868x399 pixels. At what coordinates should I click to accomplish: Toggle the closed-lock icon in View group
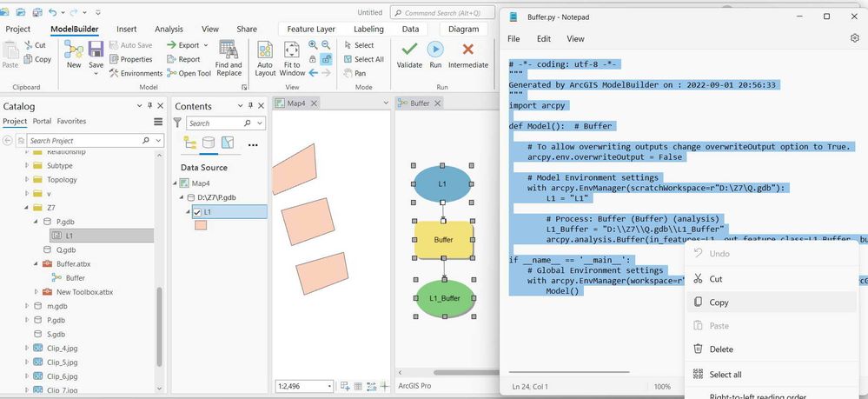[x=313, y=59]
